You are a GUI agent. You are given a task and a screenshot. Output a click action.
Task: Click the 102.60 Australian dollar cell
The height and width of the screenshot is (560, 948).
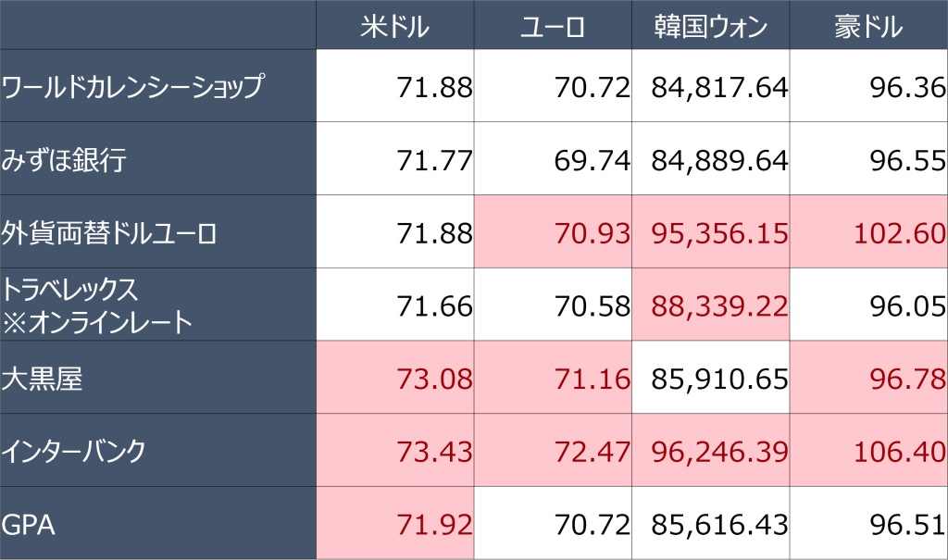tap(868, 231)
